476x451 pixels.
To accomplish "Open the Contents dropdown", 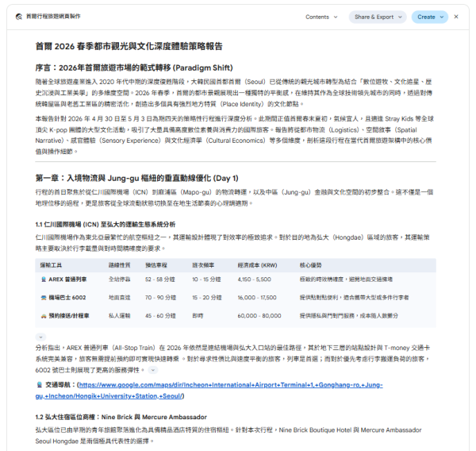I will [x=321, y=17].
